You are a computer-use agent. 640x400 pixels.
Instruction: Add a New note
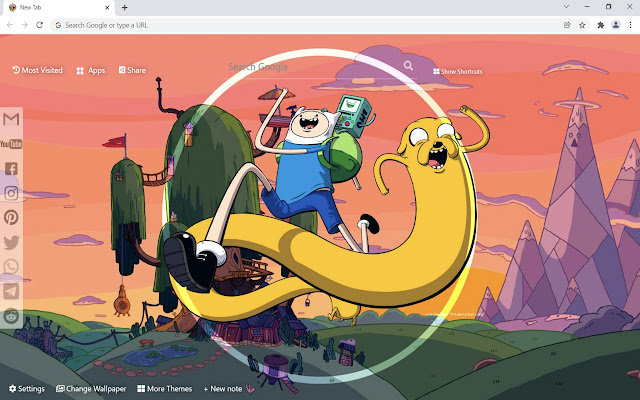[x=223, y=389]
